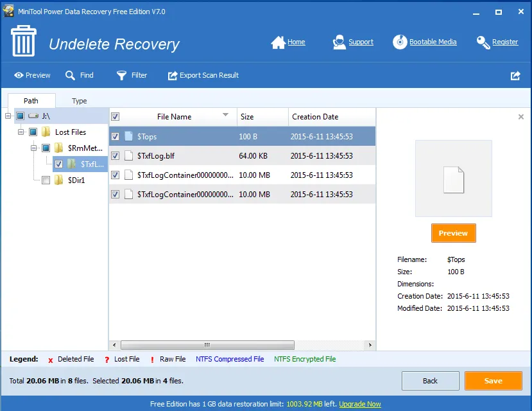Click the Undelete Recovery trash bin icon
The height and width of the screenshot is (411, 532).
23,40
